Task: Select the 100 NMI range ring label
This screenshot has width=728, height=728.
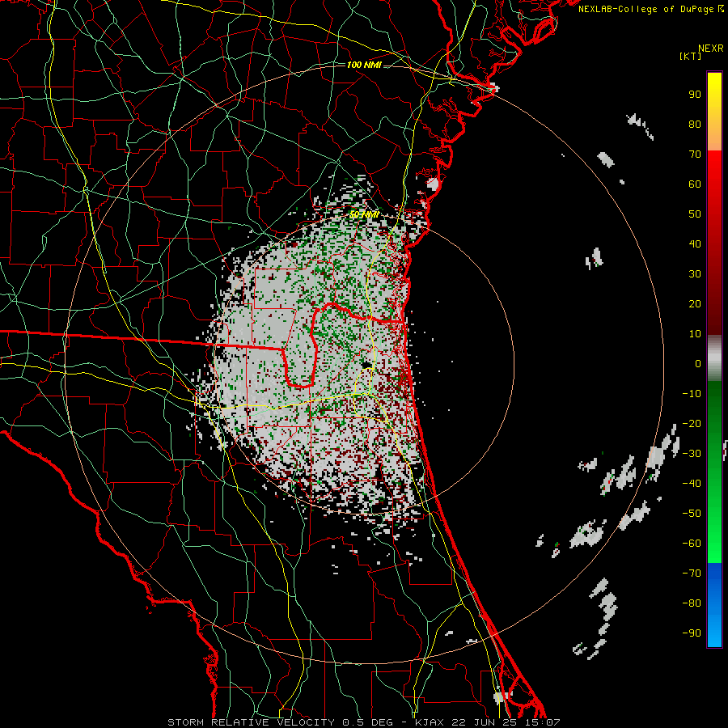Action: tap(364, 65)
